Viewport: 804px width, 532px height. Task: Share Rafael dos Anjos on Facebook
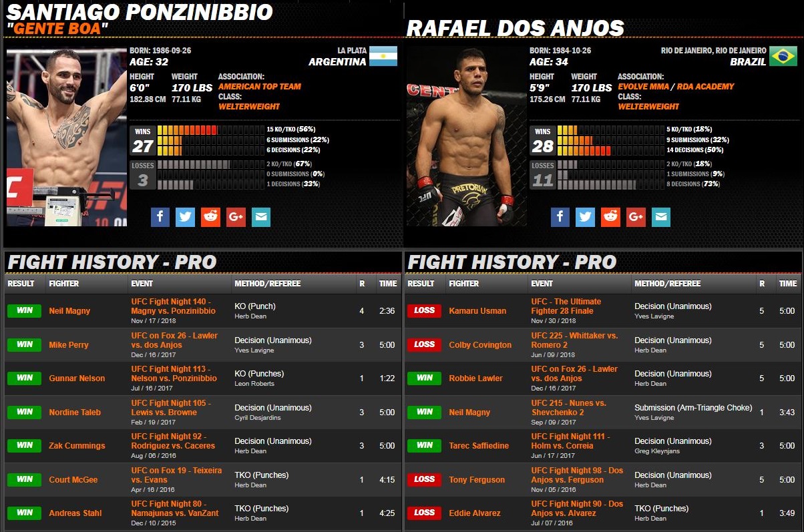tap(560, 217)
